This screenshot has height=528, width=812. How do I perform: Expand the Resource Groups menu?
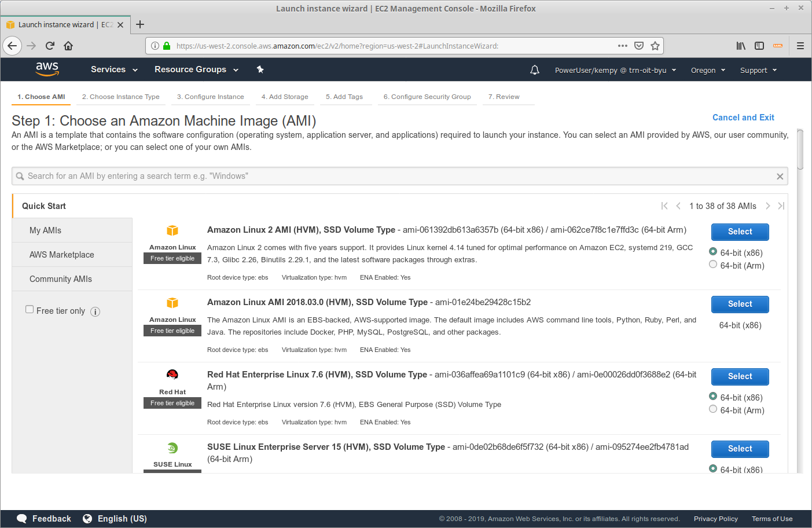[x=196, y=69]
